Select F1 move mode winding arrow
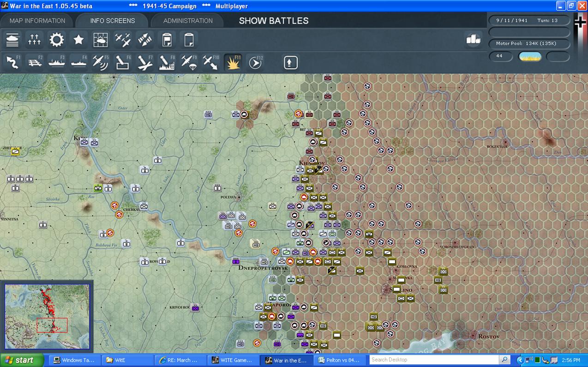 click(12, 62)
